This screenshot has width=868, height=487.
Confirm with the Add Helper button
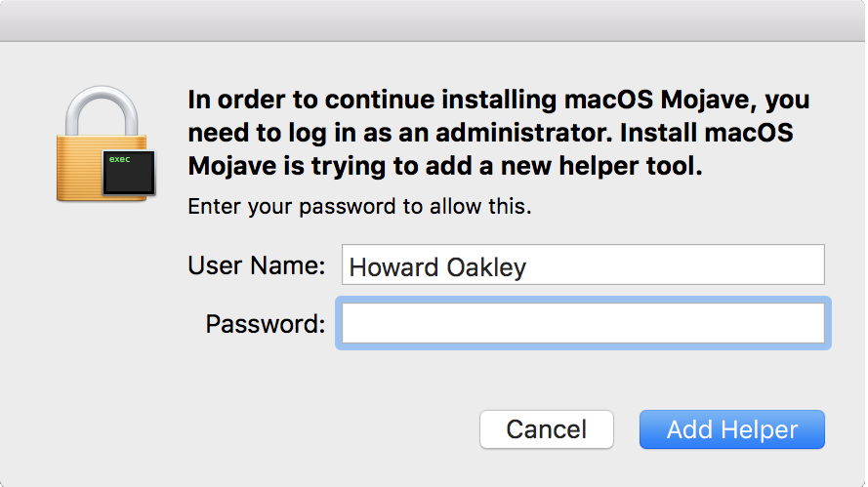pyautogui.click(x=731, y=429)
